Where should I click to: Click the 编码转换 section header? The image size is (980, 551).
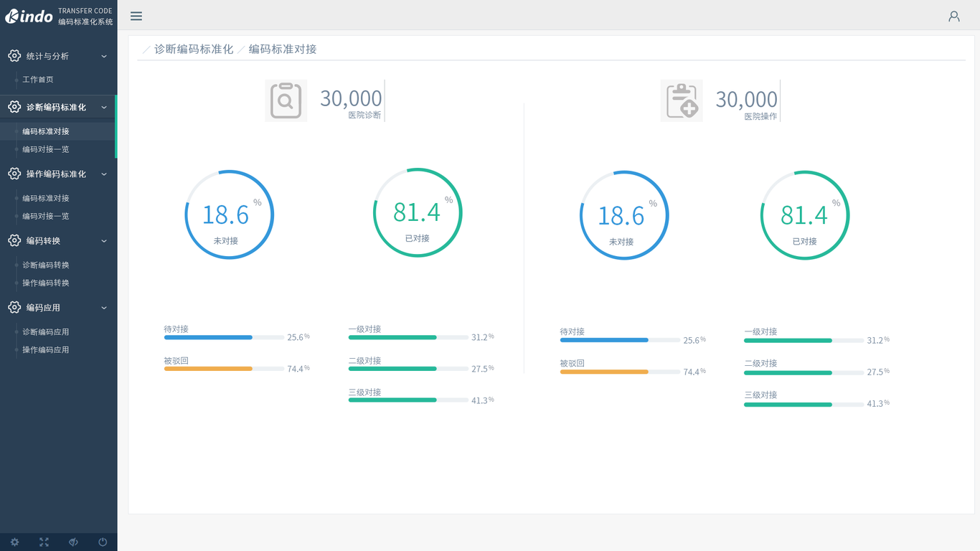pos(57,240)
